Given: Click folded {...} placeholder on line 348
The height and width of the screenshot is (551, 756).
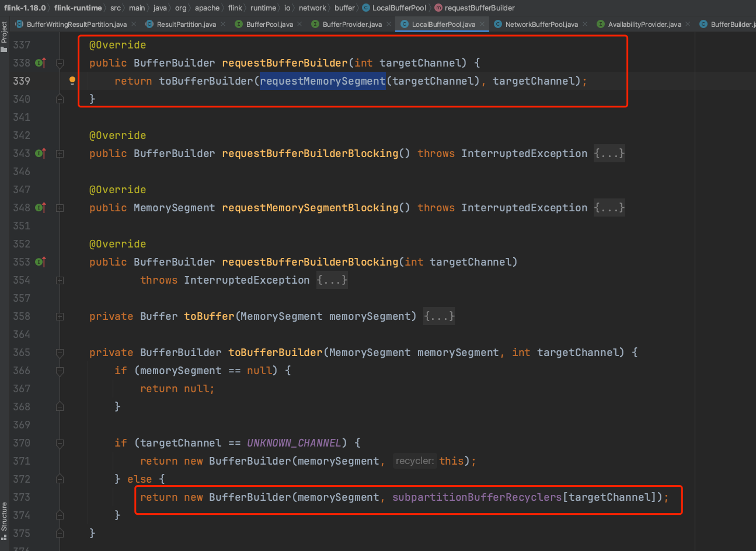Looking at the screenshot, I should 609,208.
